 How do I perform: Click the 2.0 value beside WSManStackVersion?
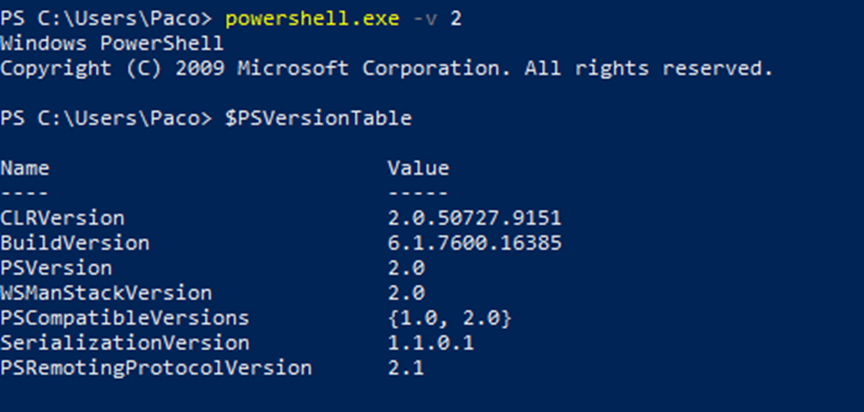[406, 293]
